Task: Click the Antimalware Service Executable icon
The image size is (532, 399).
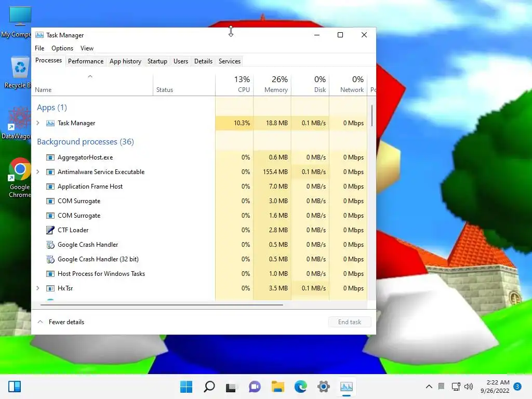Action: click(50, 172)
